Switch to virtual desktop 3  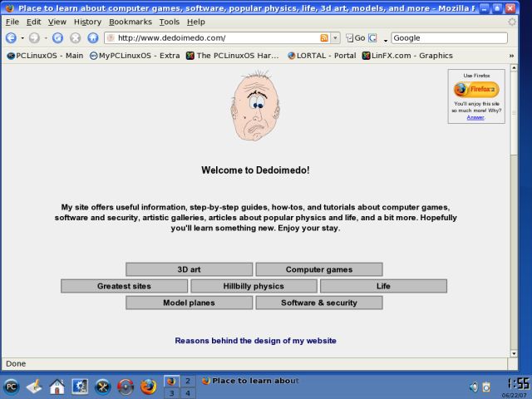click(x=172, y=393)
